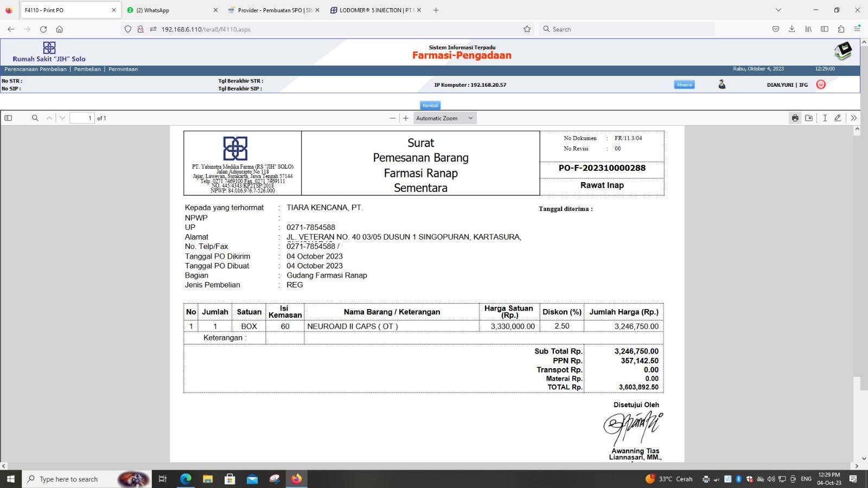Bookmark this page with star icon

(x=527, y=29)
